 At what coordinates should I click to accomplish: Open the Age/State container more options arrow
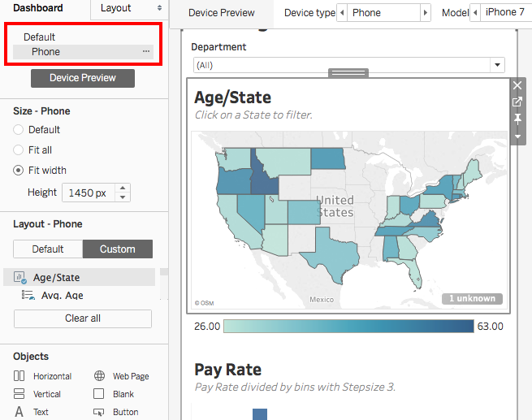(x=517, y=136)
